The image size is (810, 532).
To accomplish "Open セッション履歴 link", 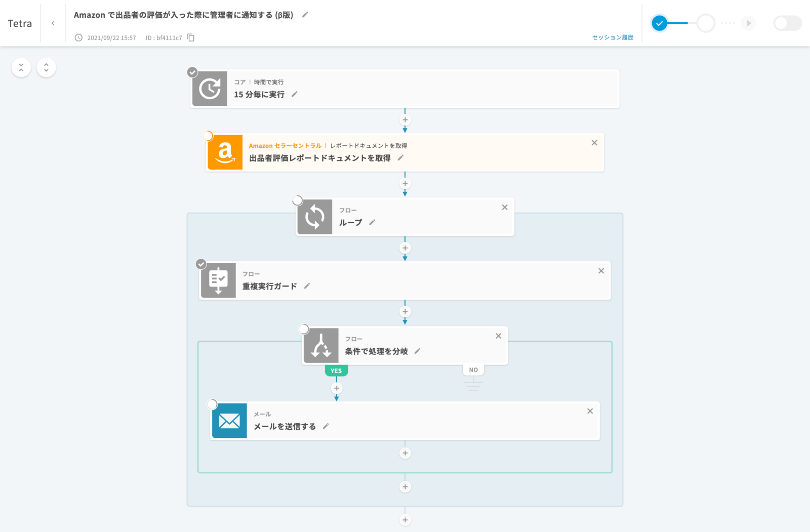I will (x=613, y=37).
